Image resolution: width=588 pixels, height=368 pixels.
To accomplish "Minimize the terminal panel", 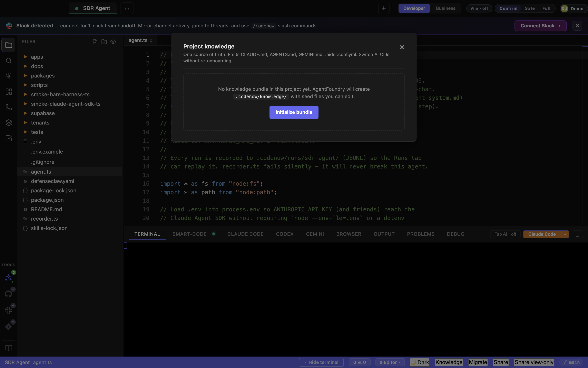I will coord(577,234).
